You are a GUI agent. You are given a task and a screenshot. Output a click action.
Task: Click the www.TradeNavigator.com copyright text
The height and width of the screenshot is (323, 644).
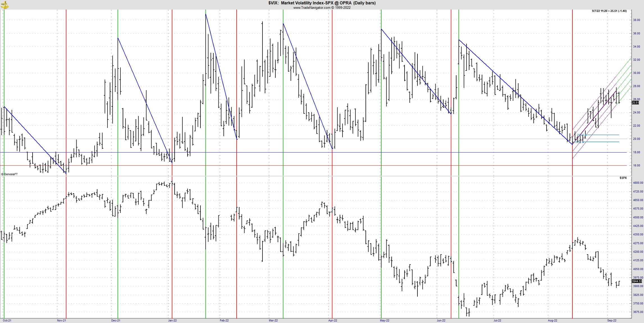[x=322, y=8]
